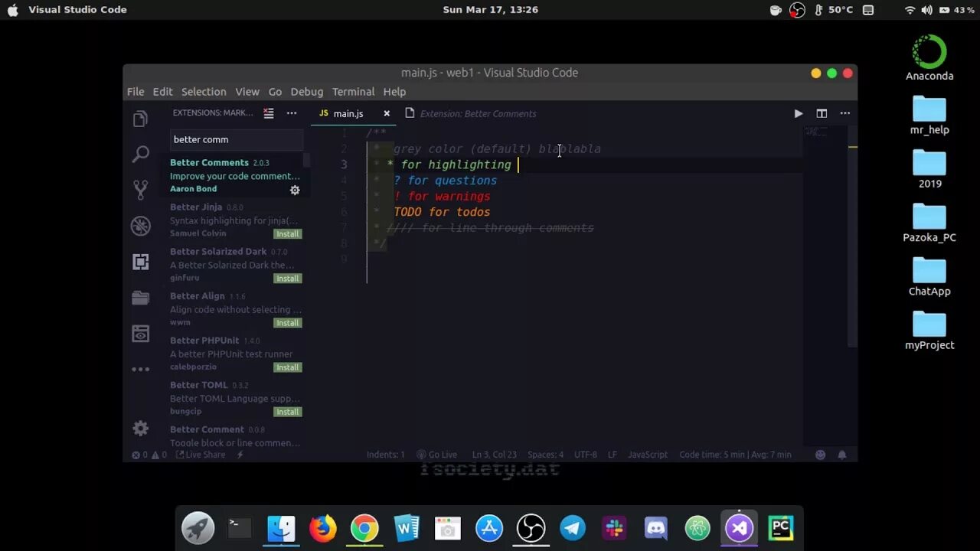
Task: Open Discord from the dock
Action: (655, 528)
